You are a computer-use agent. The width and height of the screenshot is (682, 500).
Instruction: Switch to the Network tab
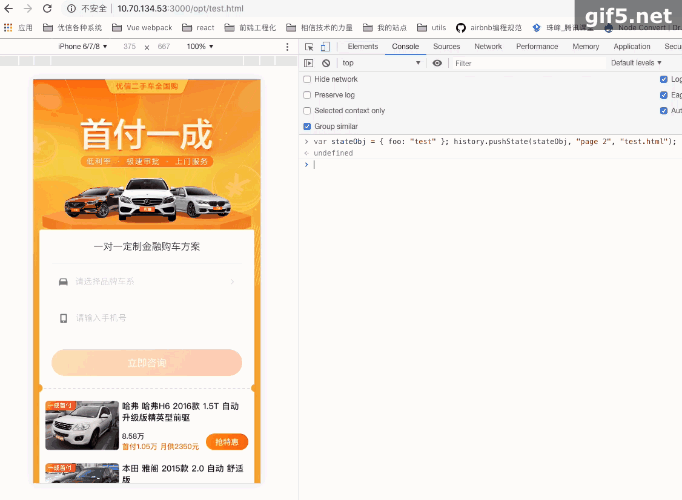click(x=488, y=47)
